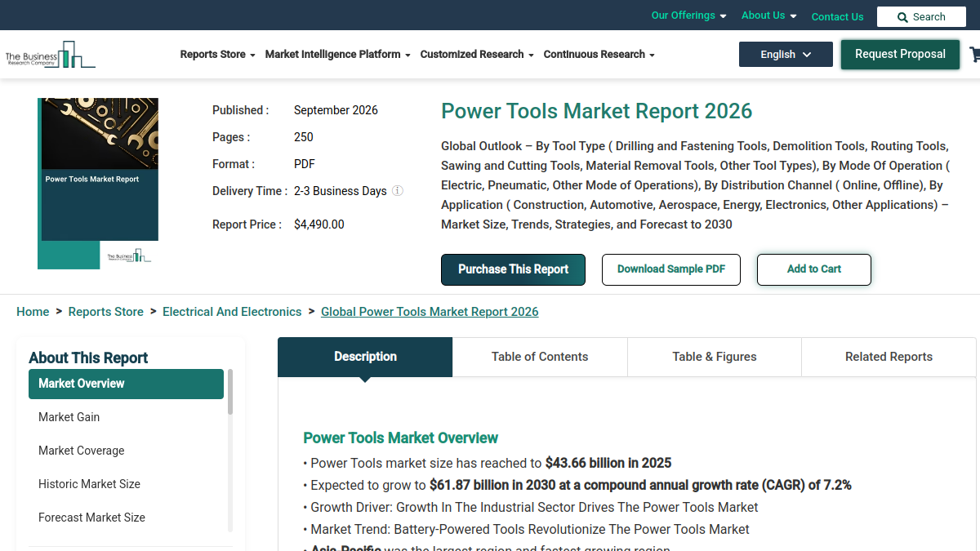This screenshot has width=980, height=551.
Task: Click the report price $4,490.00
Action: [319, 224]
